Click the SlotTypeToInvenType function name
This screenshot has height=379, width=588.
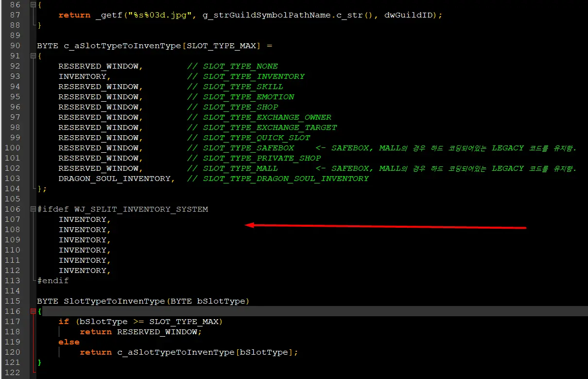[114, 301]
